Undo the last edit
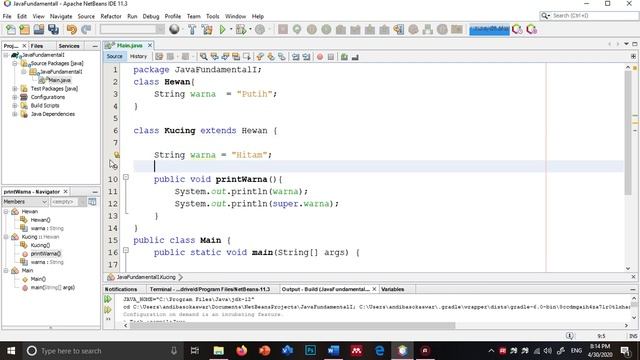The height and width of the screenshot is (360, 640). coord(72,29)
